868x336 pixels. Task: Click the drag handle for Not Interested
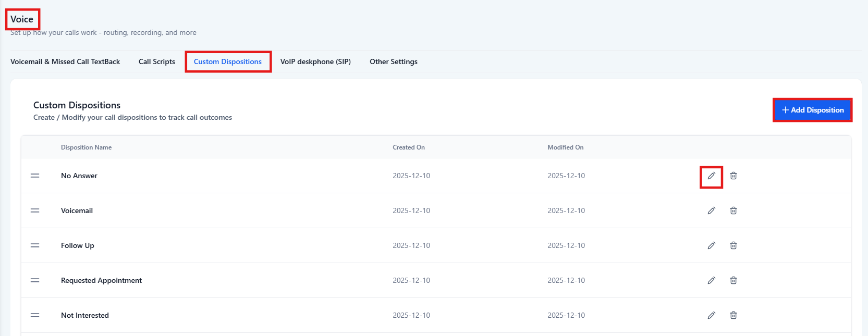coord(35,316)
